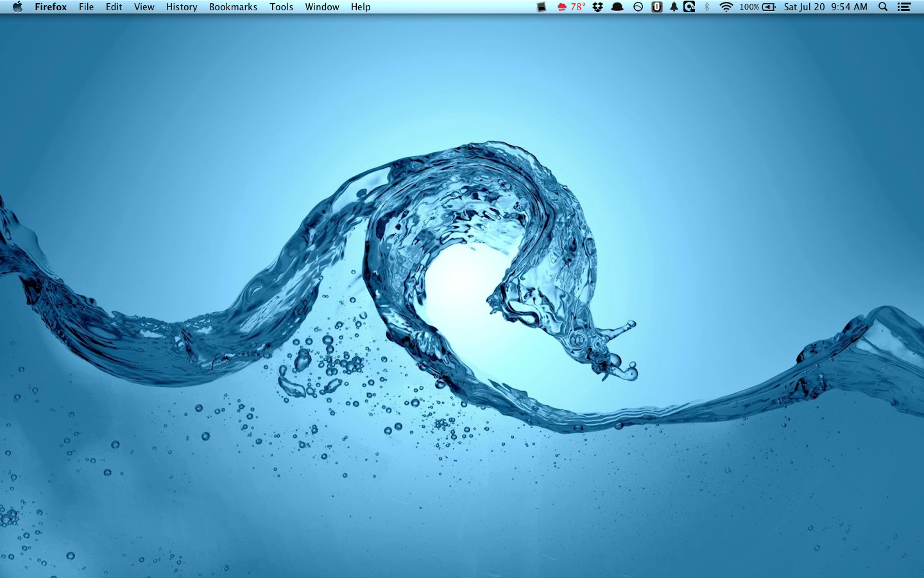Open the Tools menu
Viewport: 924px width, 578px height.
(281, 7)
